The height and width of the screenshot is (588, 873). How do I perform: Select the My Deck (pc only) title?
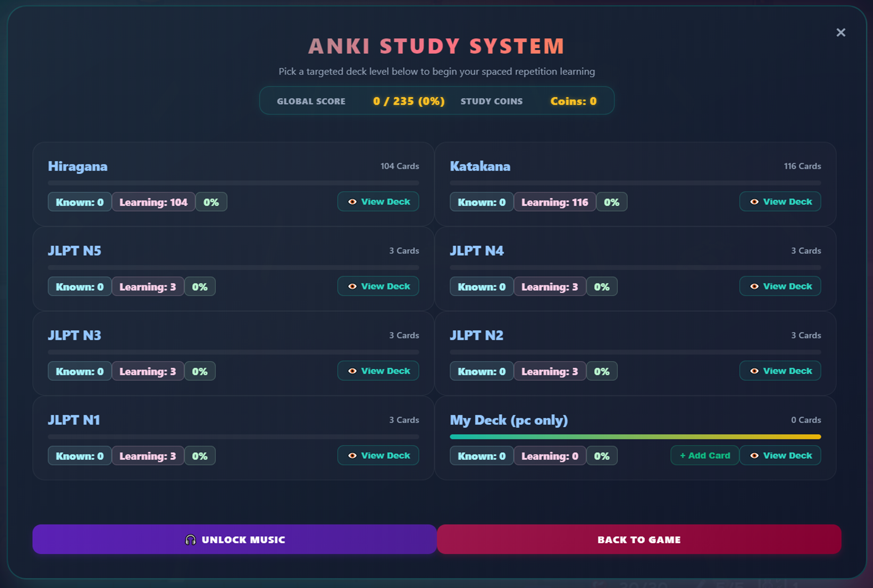(509, 420)
